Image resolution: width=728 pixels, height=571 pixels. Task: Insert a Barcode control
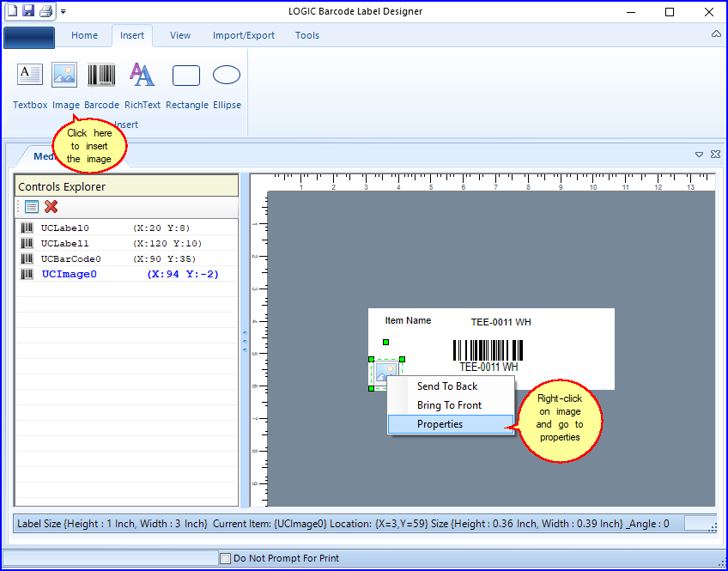tap(101, 86)
